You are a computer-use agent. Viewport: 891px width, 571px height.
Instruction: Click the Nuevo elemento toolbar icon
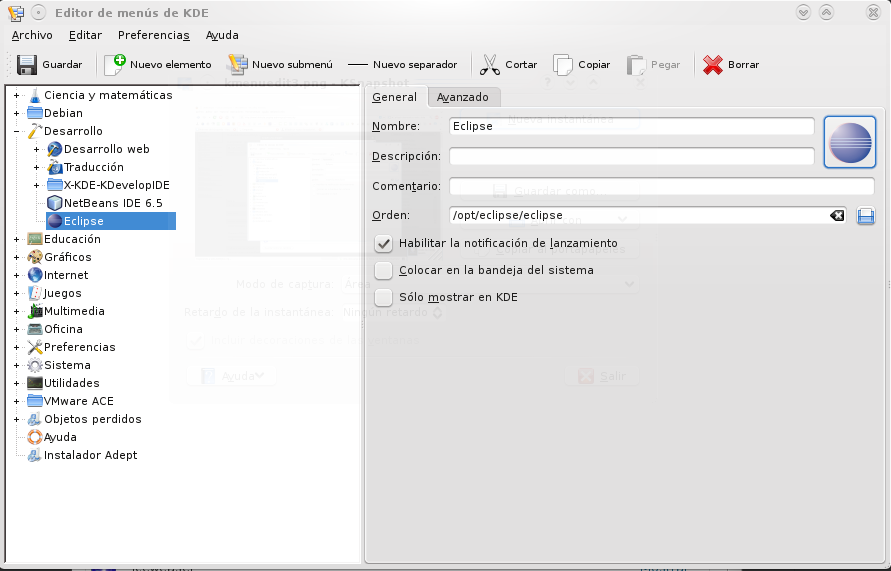115,65
